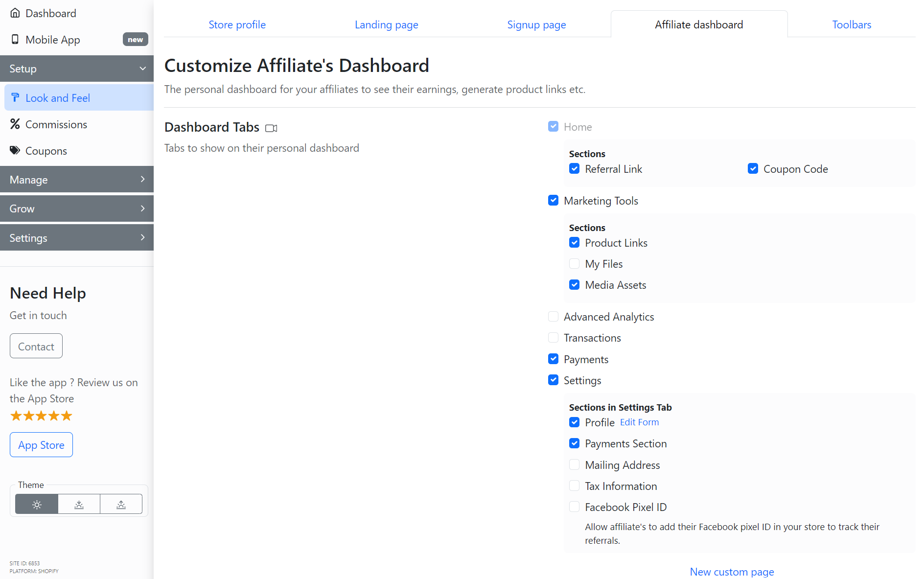Click the five-star rating row
924x579 pixels.
41,416
